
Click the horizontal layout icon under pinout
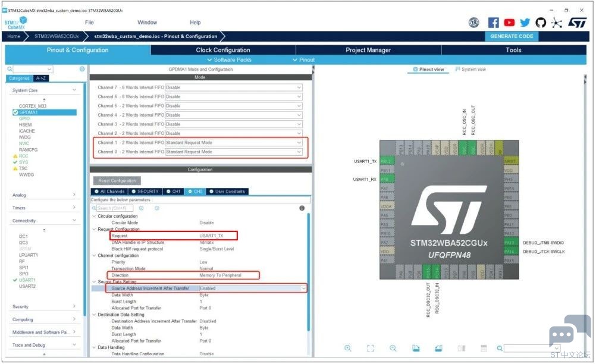pyautogui.click(x=484, y=348)
